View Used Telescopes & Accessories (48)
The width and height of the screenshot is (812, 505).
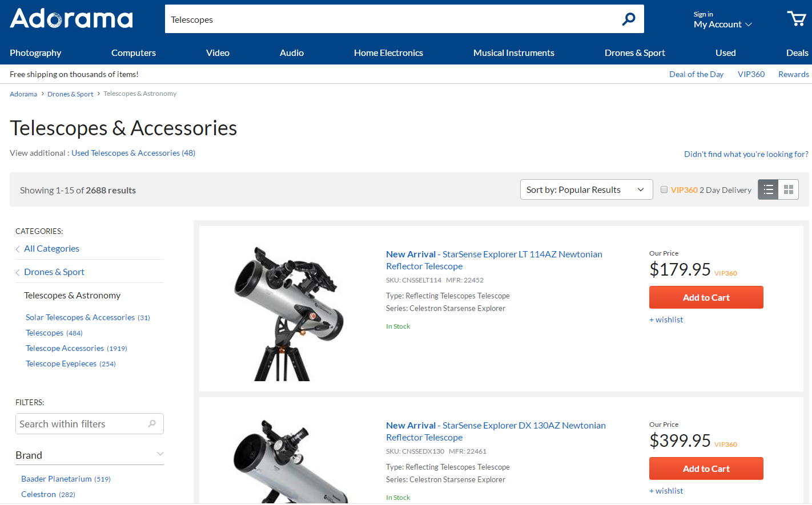pos(133,153)
